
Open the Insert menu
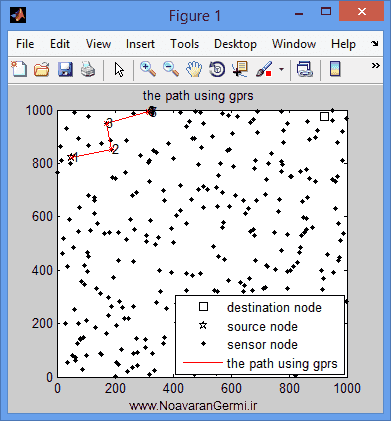click(140, 44)
